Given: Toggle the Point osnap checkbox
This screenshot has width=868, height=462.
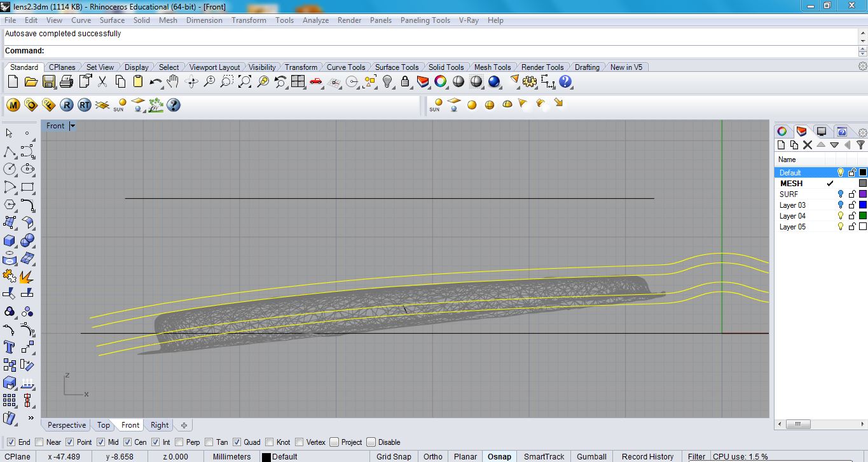Looking at the screenshot, I should point(70,442).
